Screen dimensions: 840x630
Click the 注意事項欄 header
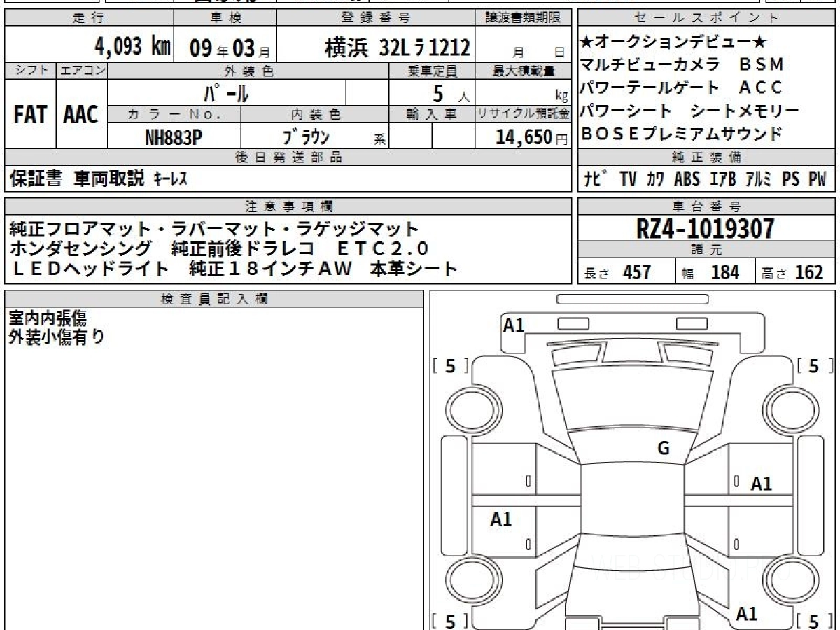288,206
